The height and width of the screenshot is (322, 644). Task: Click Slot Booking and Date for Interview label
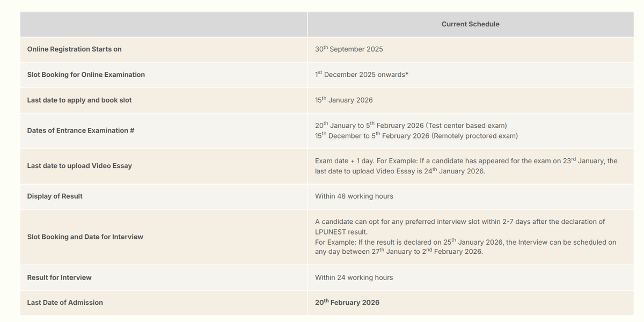tap(85, 237)
